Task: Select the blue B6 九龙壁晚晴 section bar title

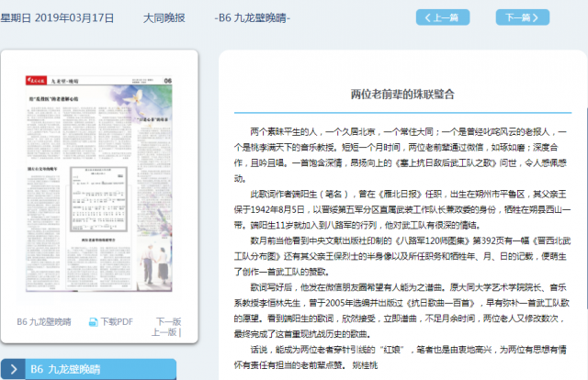Action: [68, 369]
